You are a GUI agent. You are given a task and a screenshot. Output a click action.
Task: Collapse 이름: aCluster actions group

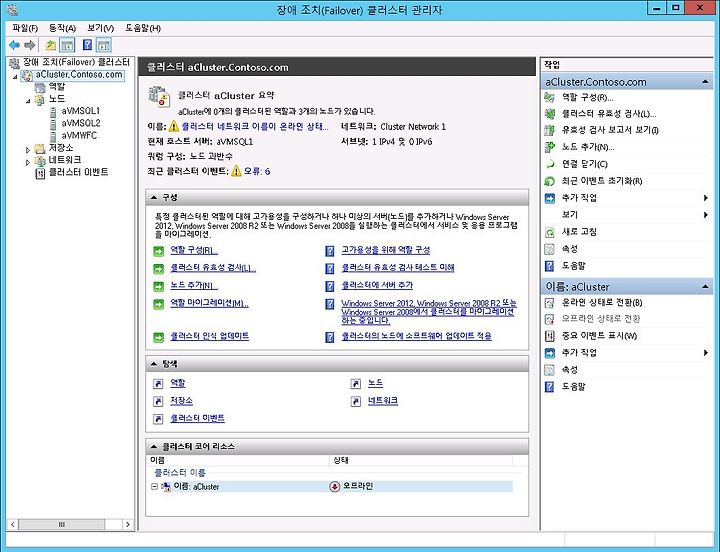(705, 287)
